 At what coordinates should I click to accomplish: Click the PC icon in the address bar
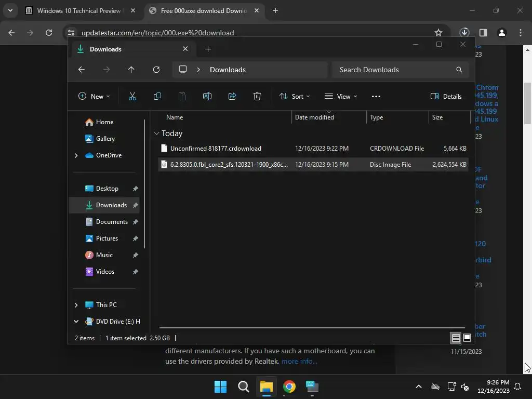[x=183, y=70]
